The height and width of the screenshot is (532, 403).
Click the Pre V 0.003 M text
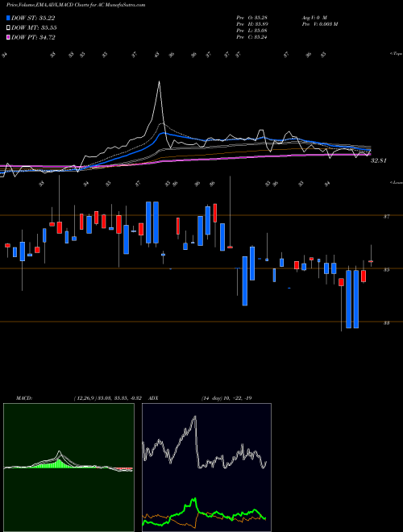[319, 23]
